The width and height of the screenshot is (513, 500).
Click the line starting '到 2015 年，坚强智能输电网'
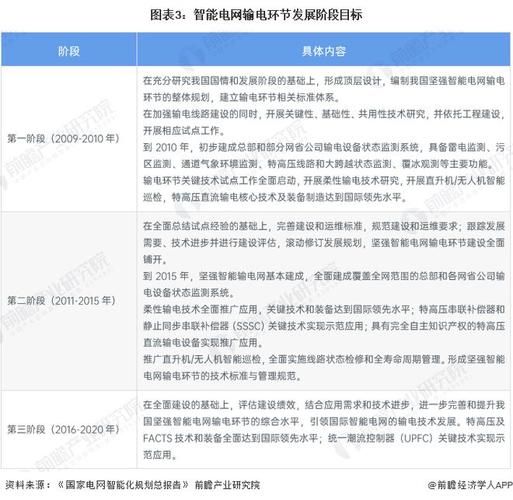point(324,276)
